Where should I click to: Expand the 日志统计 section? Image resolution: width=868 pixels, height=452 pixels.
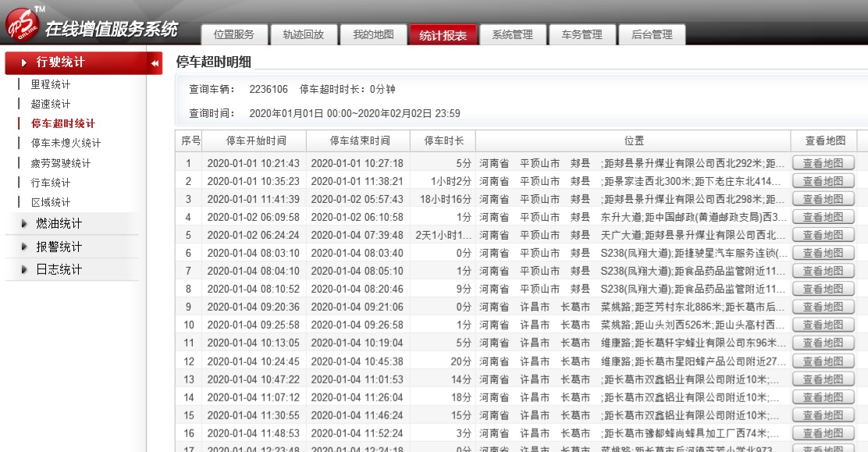[x=59, y=269]
